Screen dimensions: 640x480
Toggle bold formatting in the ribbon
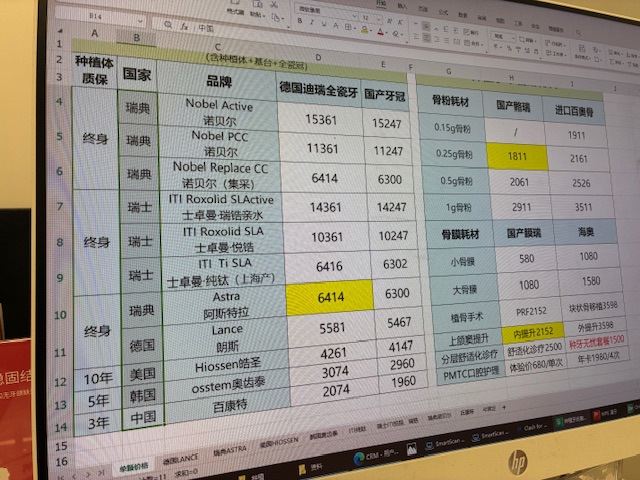[300, 20]
